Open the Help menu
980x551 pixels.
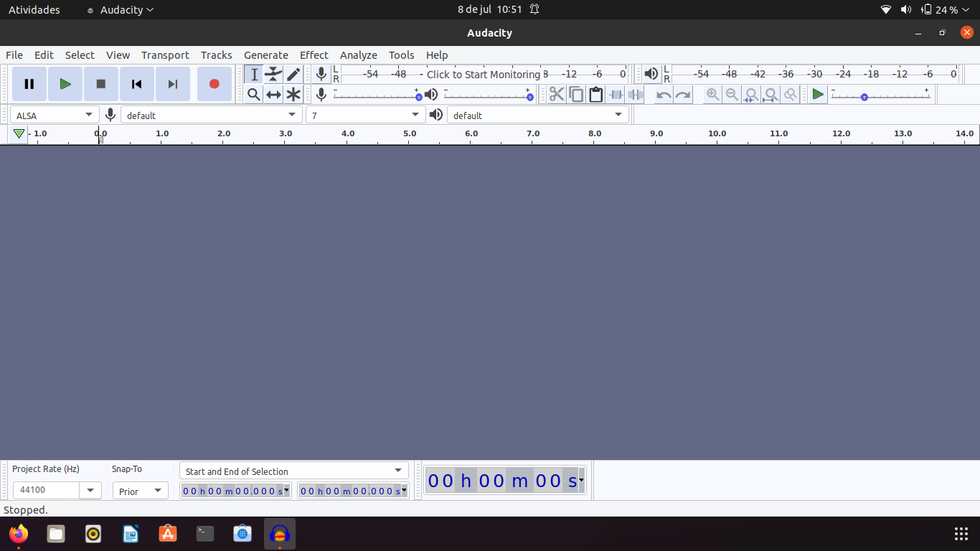click(x=436, y=55)
